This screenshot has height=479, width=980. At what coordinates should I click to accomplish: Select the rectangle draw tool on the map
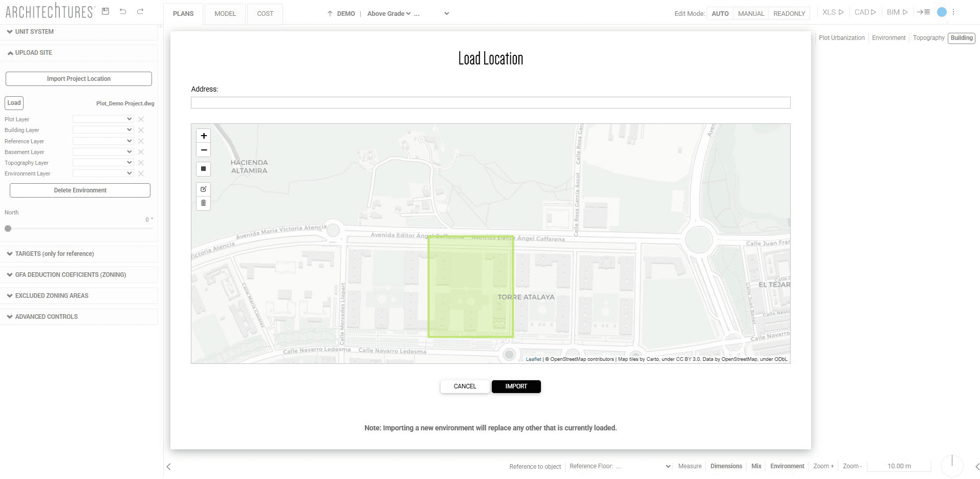pyautogui.click(x=203, y=169)
